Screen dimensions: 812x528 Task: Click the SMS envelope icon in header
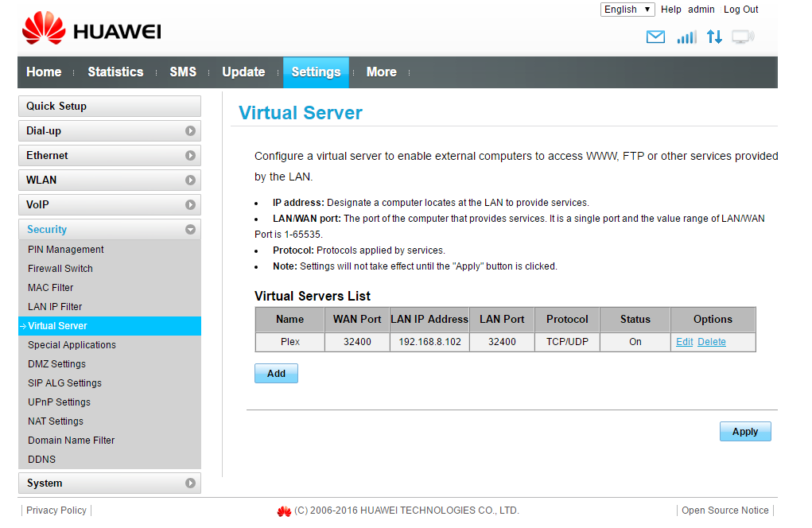click(655, 37)
